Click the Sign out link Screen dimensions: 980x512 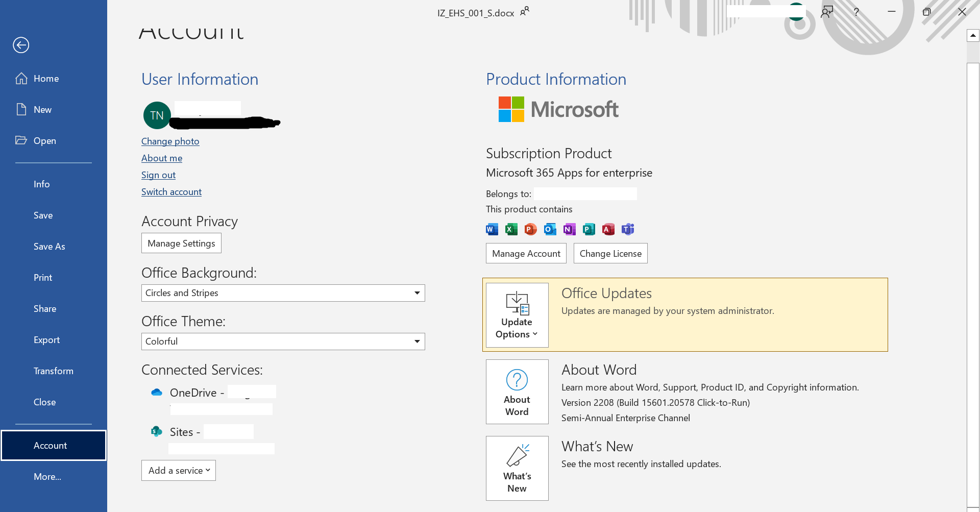click(x=158, y=175)
